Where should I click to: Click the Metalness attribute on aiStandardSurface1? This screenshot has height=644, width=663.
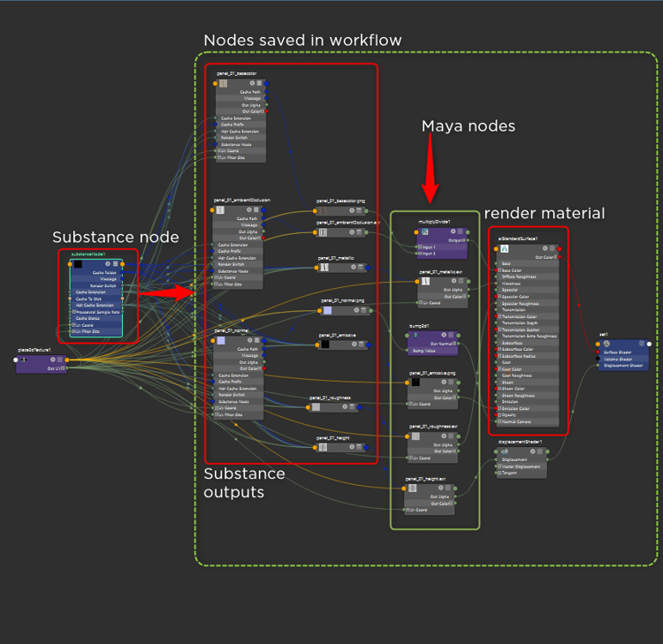[x=511, y=283]
